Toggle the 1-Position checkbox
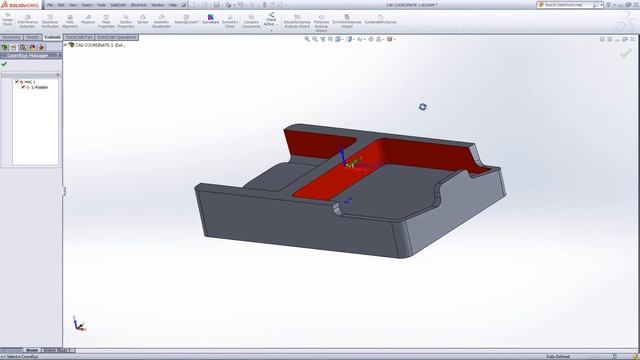The width and height of the screenshot is (640, 360). tap(23, 87)
